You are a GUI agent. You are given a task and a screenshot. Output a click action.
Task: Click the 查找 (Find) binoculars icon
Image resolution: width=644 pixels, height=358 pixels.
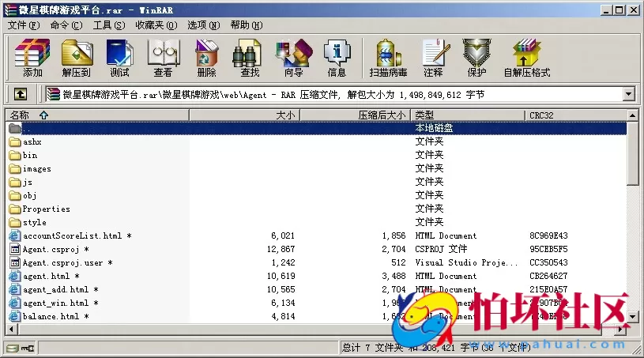(x=250, y=58)
